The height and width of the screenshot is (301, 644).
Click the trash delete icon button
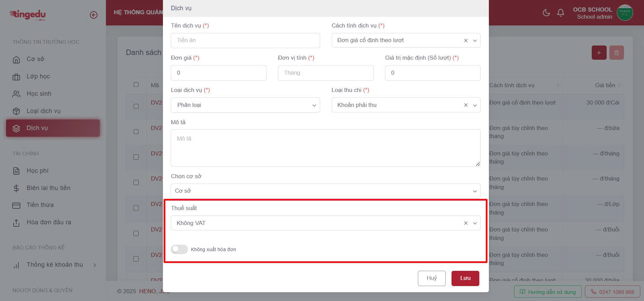point(617,53)
